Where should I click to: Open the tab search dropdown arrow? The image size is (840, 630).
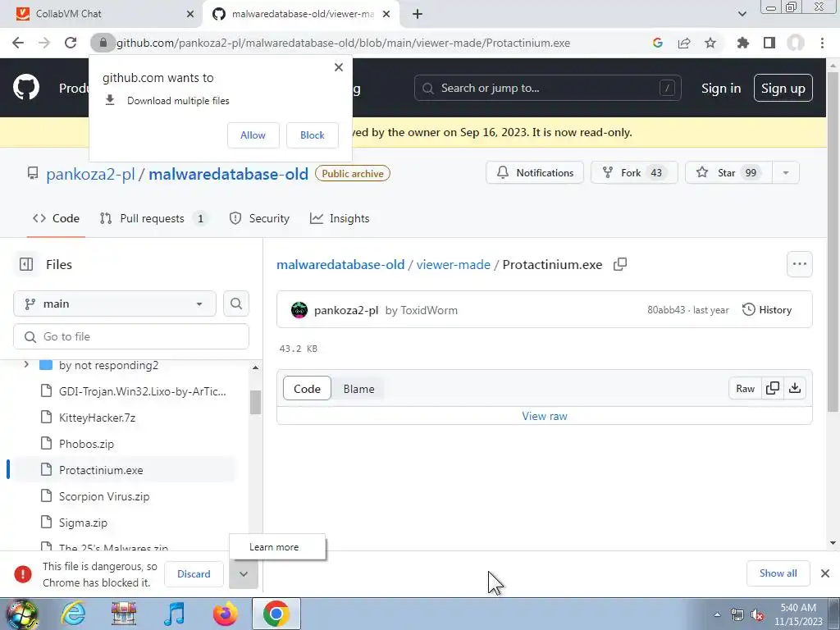(x=742, y=14)
